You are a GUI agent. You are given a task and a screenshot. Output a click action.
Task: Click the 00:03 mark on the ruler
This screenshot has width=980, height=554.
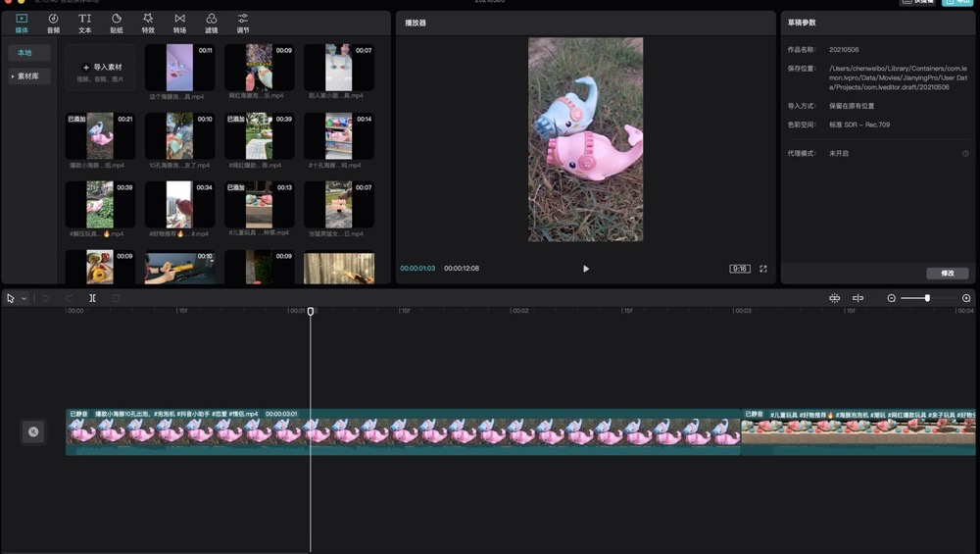coord(743,311)
